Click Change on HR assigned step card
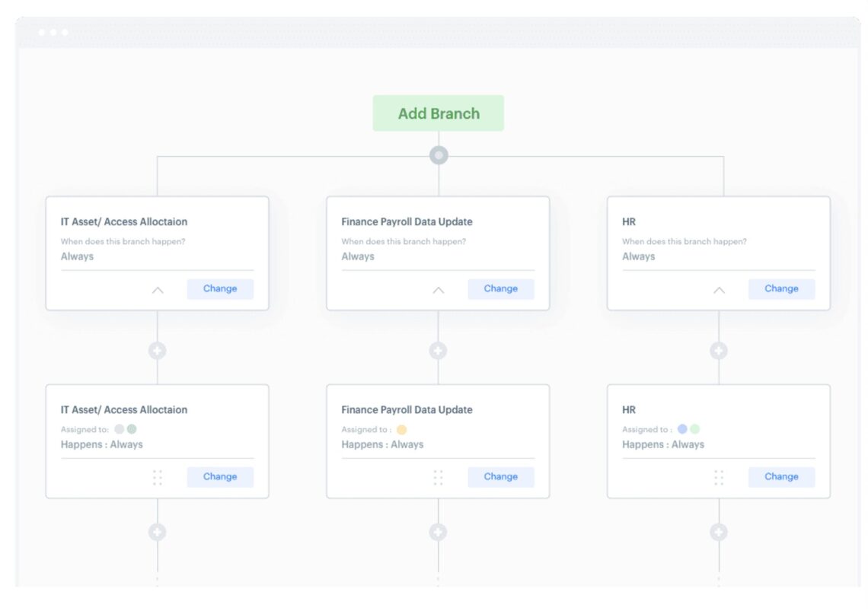Image resolution: width=868 pixels, height=614 pixels. click(x=781, y=477)
